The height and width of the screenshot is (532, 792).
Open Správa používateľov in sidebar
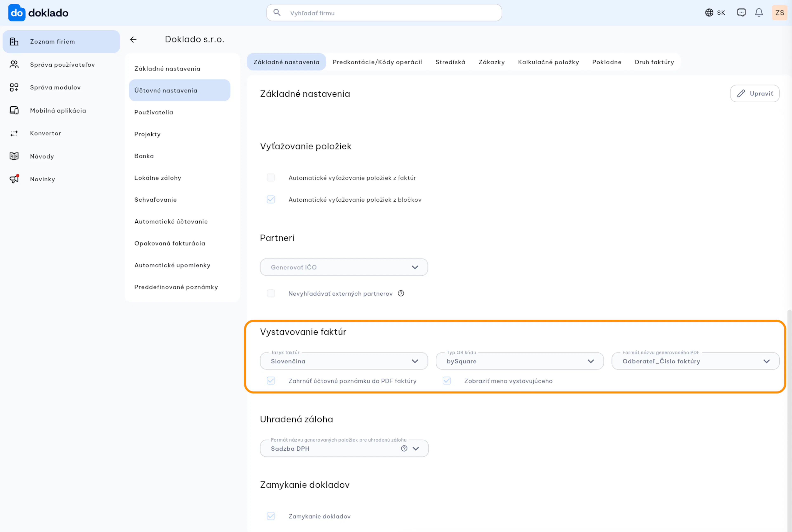(61, 65)
